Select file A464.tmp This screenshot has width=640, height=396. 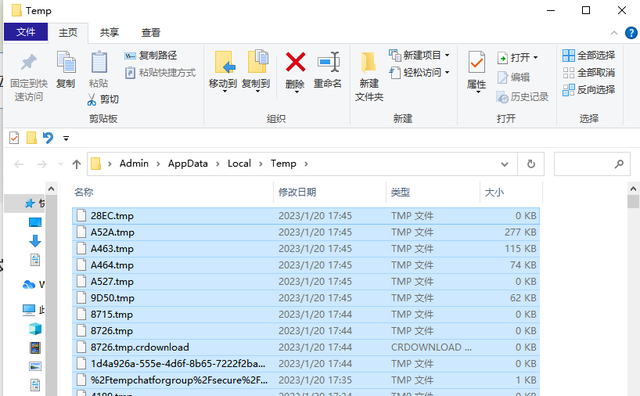tap(306, 265)
